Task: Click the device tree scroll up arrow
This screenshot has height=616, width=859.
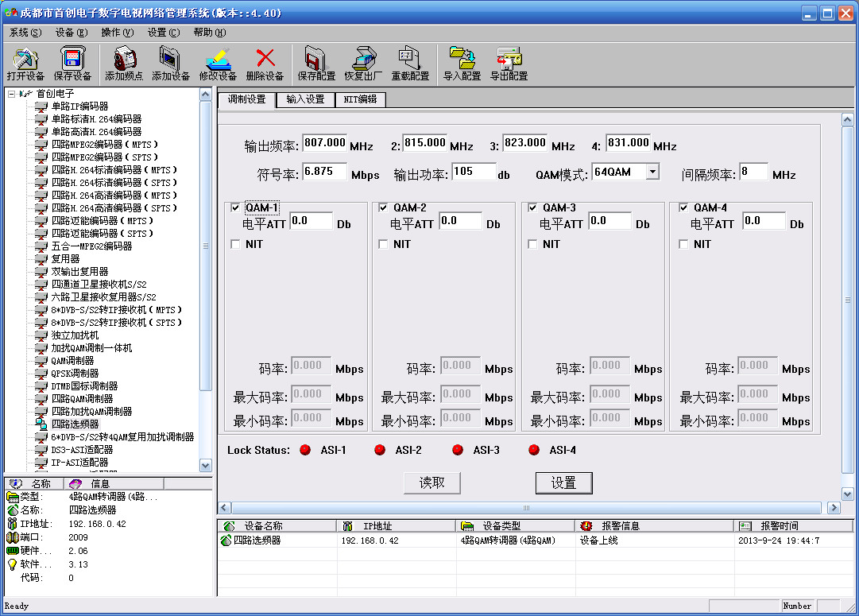Action: 206,95
